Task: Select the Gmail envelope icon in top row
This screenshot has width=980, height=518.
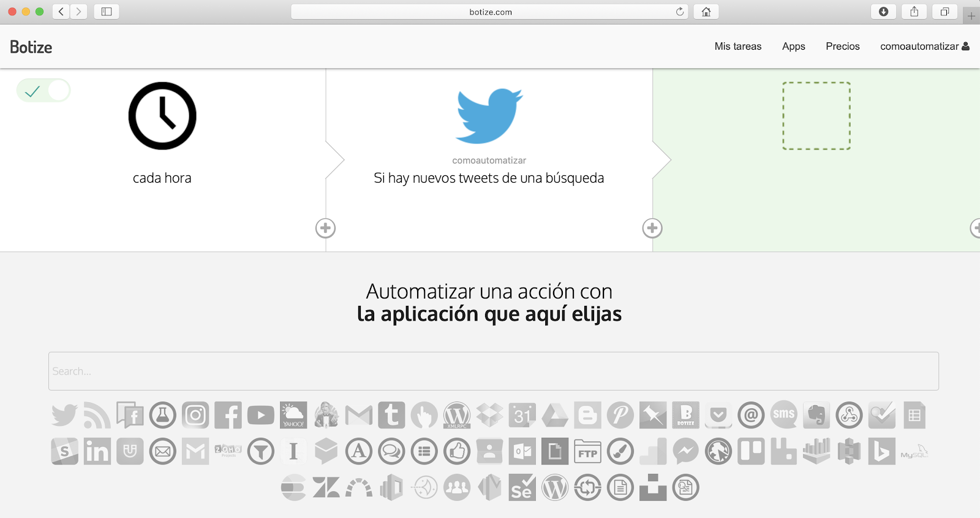Action: [x=359, y=415]
